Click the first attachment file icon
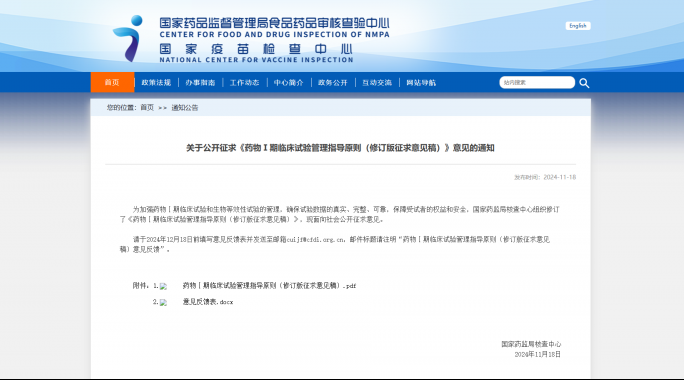 pos(163,286)
